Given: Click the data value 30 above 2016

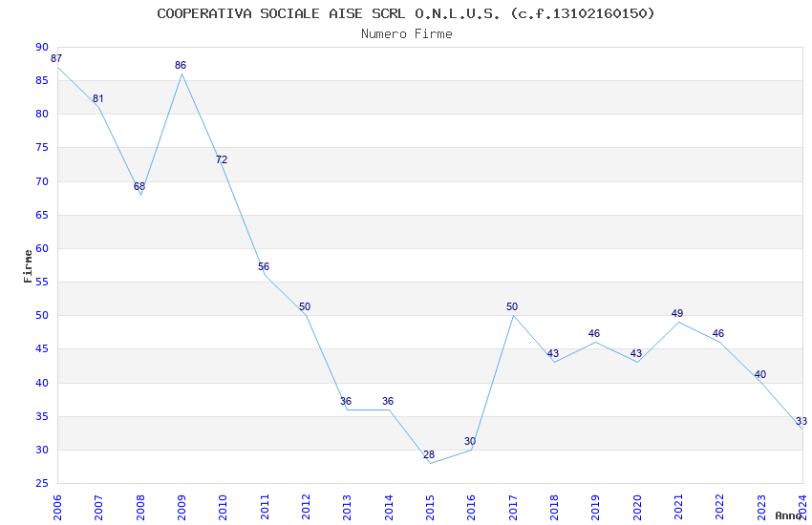Looking at the screenshot, I should [x=470, y=441].
